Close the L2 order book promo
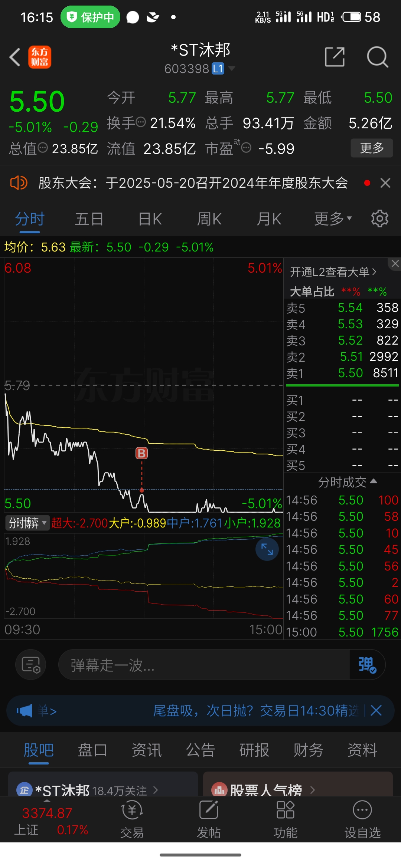The width and height of the screenshot is (401, 868). click(x=395, y=263)
